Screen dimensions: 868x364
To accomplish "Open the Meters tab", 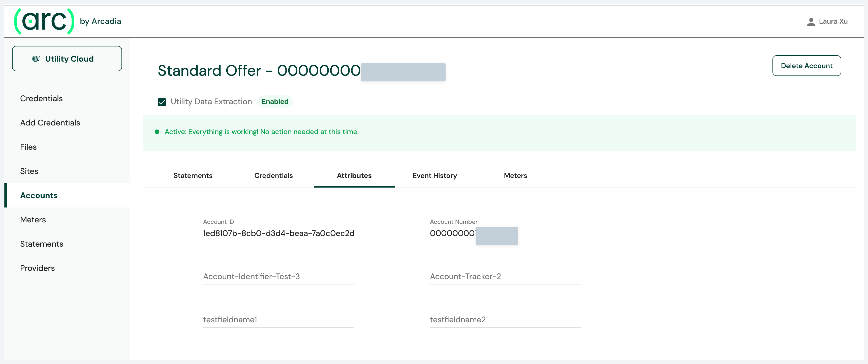I will point(515,175).
